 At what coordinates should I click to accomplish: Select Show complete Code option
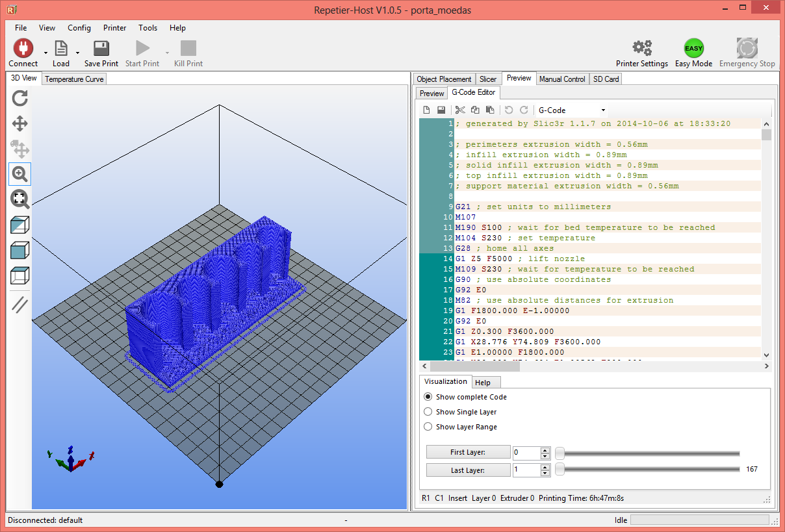pos(465,397)
